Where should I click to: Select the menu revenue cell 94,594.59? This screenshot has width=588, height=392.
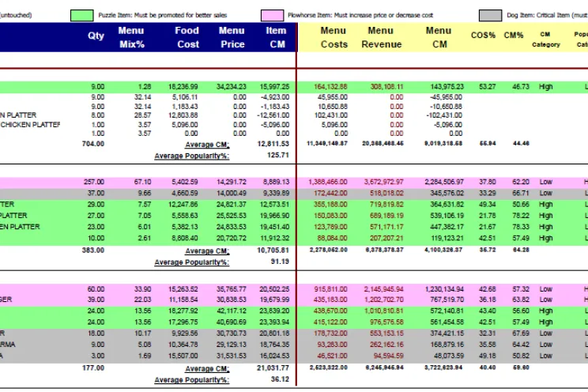(x=389, y=356)
